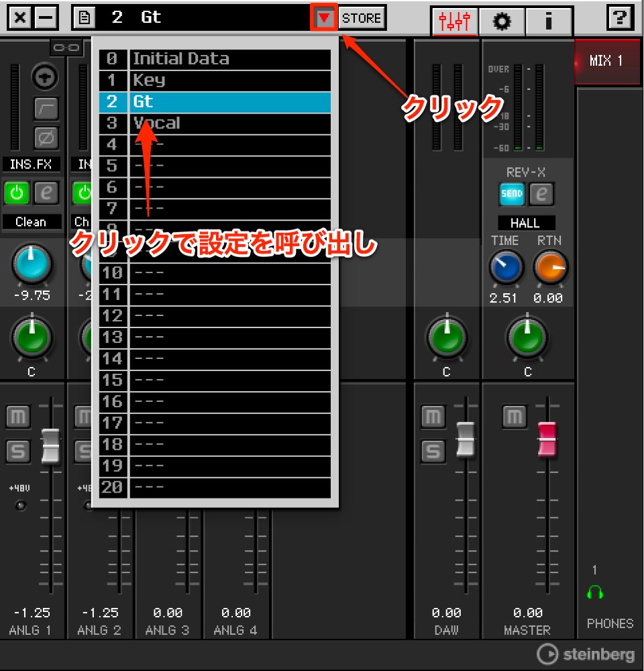The height and width of the screenshot is (671, 644).
Task: Solo the ANLG 1 channel
Action: point(18,452)
